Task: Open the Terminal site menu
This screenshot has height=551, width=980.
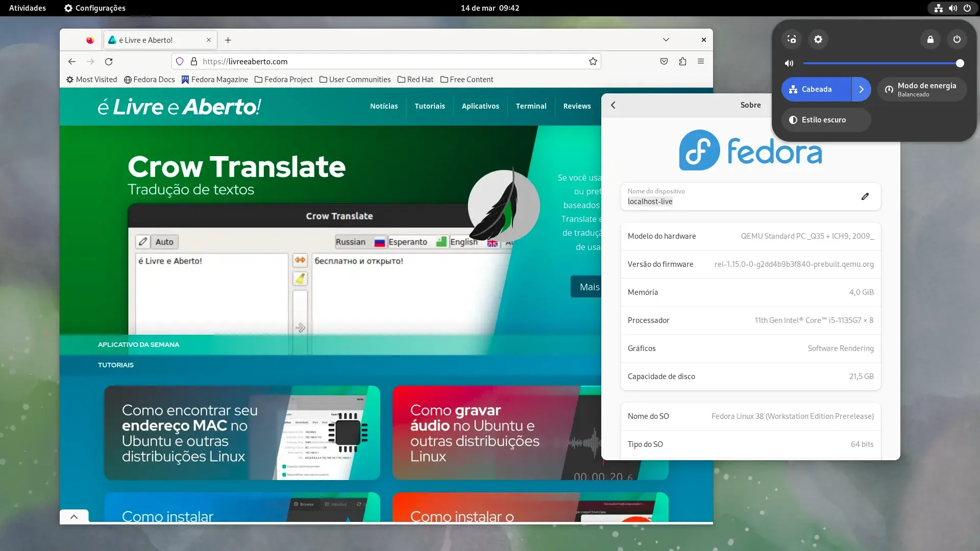Action: 531,106
